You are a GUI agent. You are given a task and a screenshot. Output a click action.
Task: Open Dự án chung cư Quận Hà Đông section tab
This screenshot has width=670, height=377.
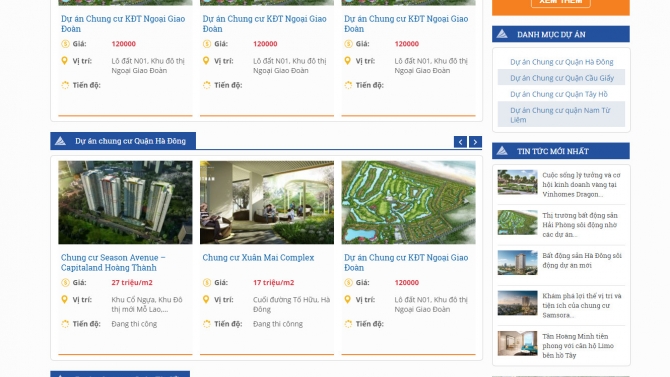click(123, 141)
